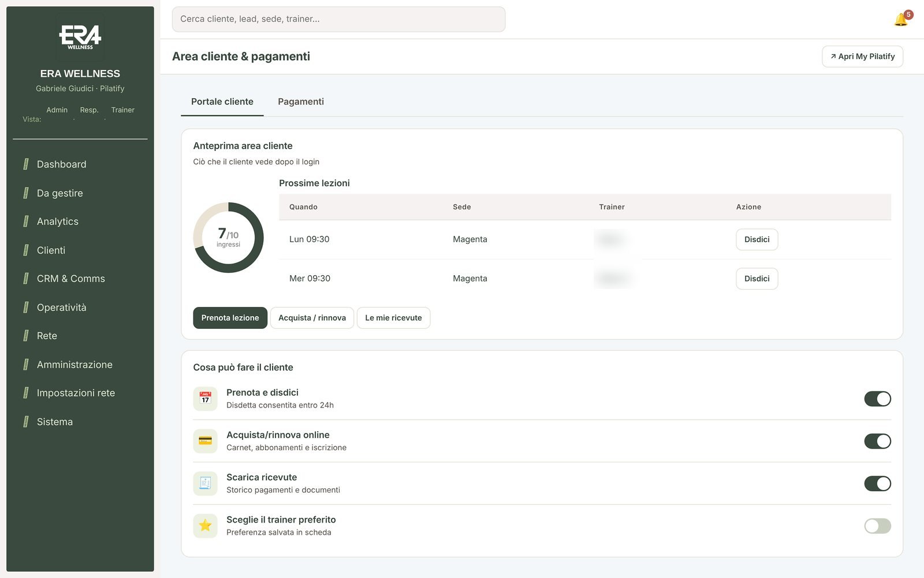Click the icon left of Amministrazione

pyautogui.click(x=26, y=365)
